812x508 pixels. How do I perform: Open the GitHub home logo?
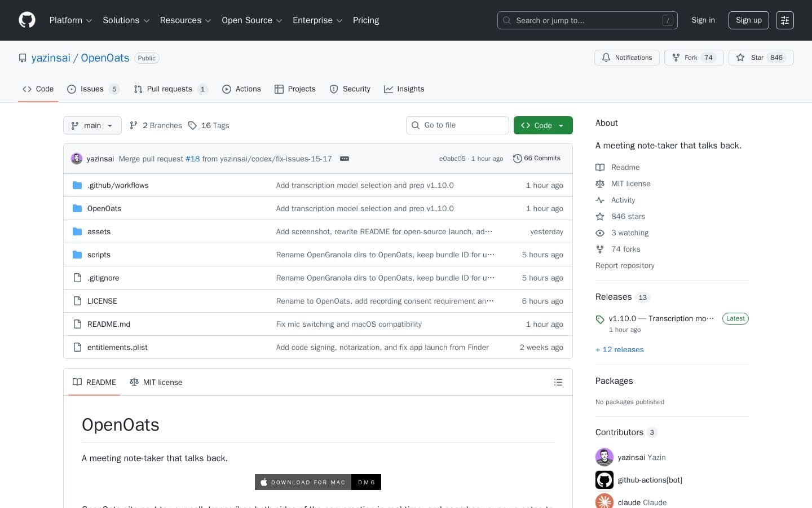(27, 20)
